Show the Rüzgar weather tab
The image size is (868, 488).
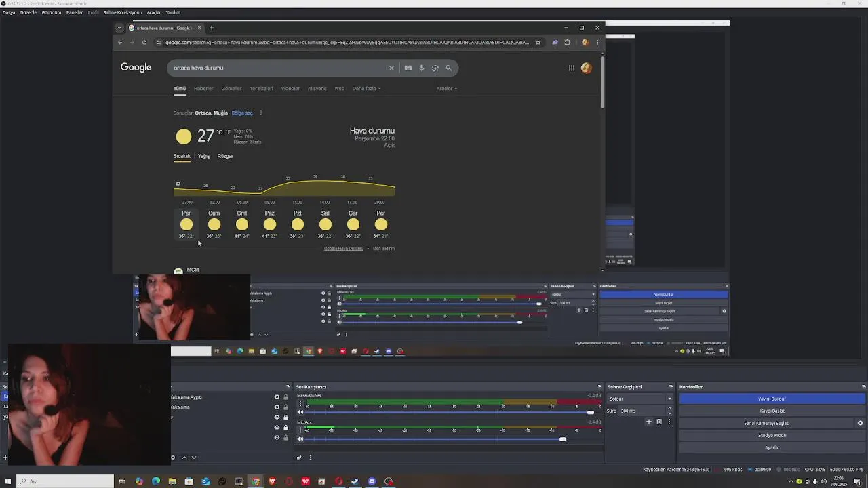[225, 156]
